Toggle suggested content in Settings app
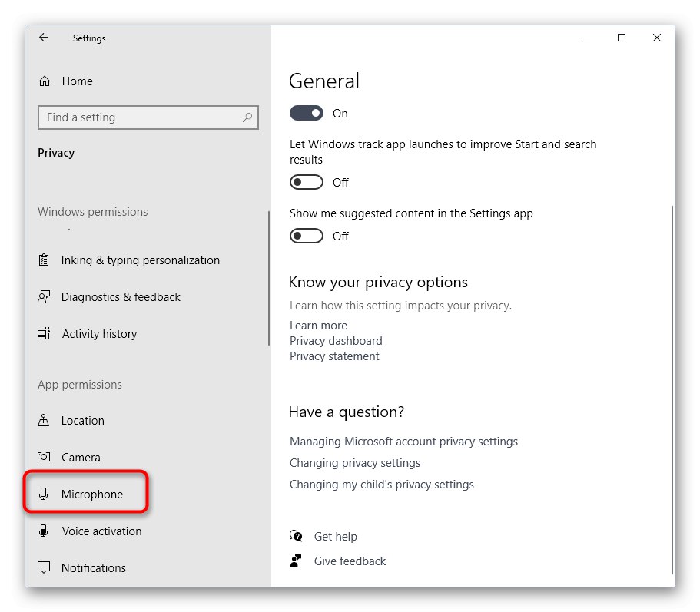This screenshot has height=612, width=700. tap(307, 237)
